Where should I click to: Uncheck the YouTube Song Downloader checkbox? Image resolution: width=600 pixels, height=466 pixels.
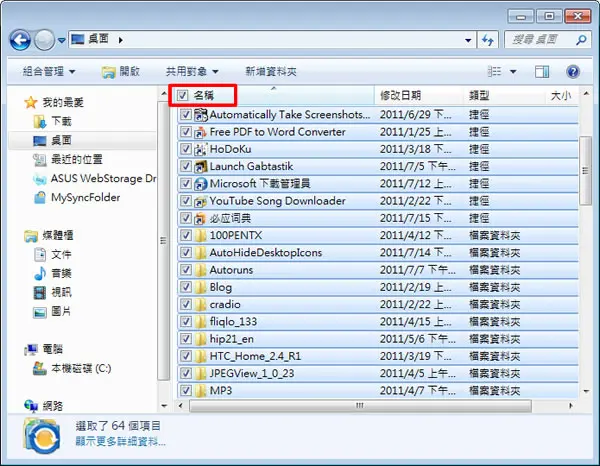[186, 201]
